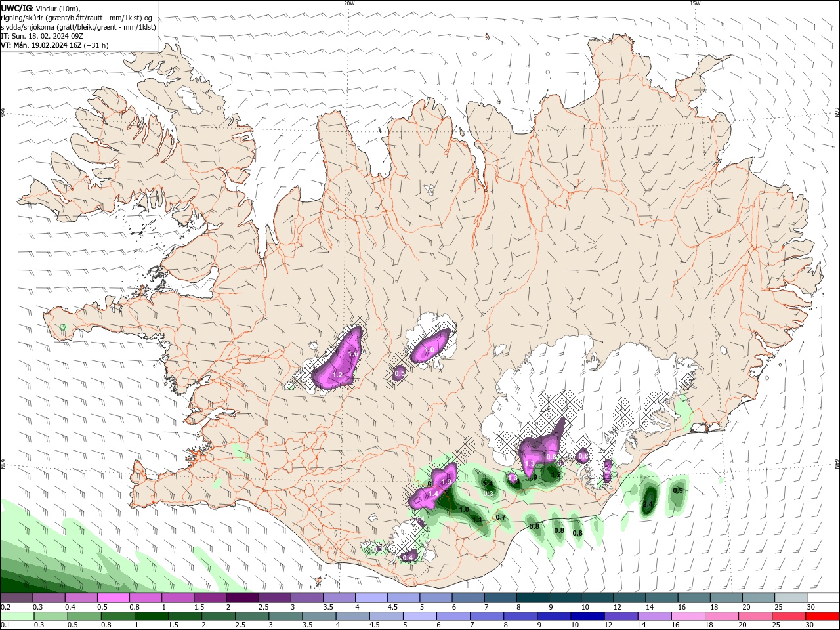Click the '1.6' snowfall value on the western glacier
Viewport: 840px width, 630px height.
[x=353, y=354]
